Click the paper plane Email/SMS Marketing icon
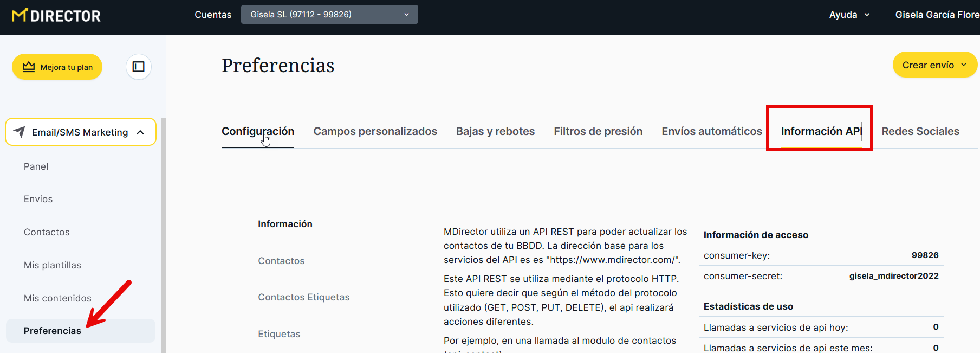Image resolution: width=980 pixels, height=353 pixels. pyautogui.click(x=19, y=132)
